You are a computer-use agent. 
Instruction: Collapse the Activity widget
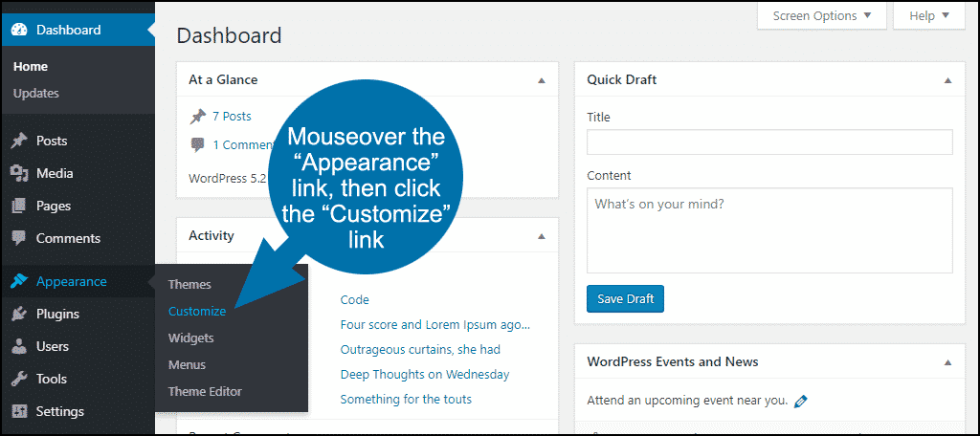point(542,237)
